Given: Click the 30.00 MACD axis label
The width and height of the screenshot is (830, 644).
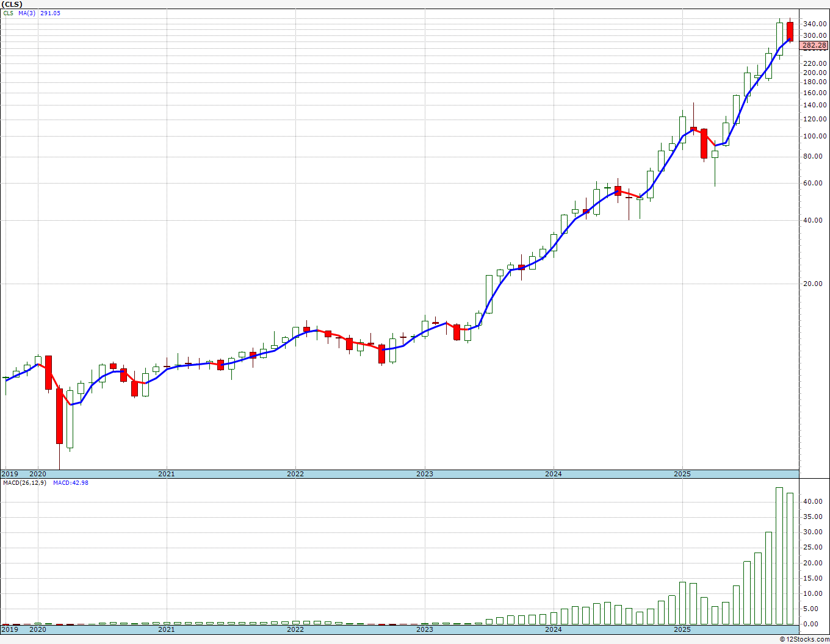Looking at the screenshot, I should click(813, 532).
